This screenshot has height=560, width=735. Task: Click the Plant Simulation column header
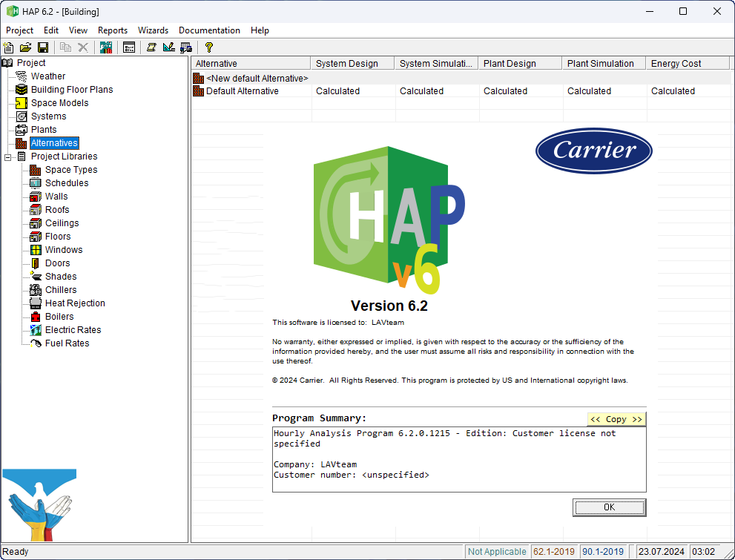[604, 63]
